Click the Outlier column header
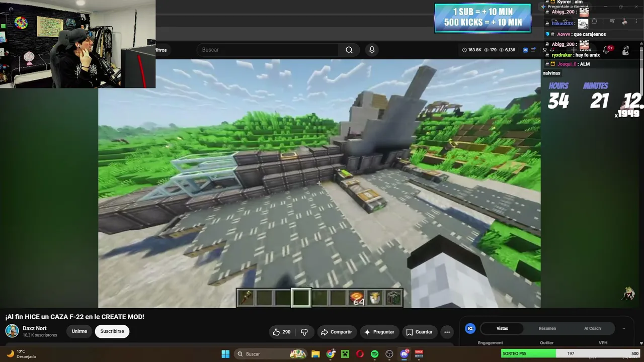 coord(546,343)
